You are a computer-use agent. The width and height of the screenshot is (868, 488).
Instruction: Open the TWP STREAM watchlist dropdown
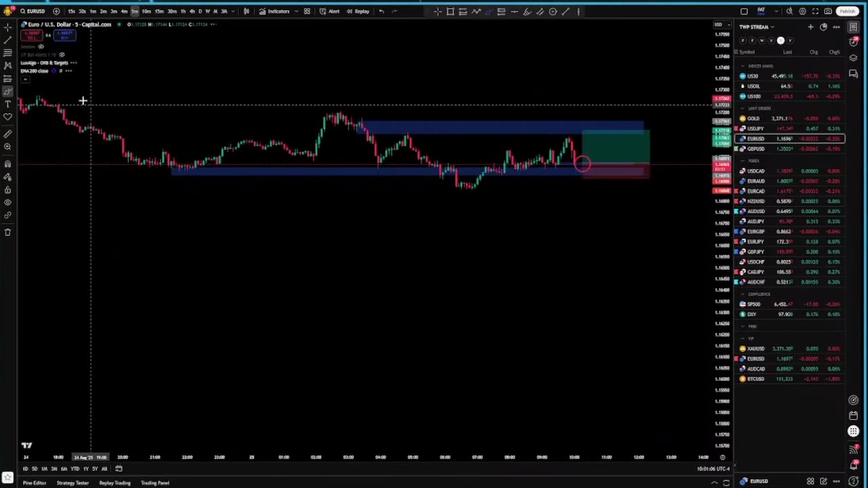(x=756, y=27)
